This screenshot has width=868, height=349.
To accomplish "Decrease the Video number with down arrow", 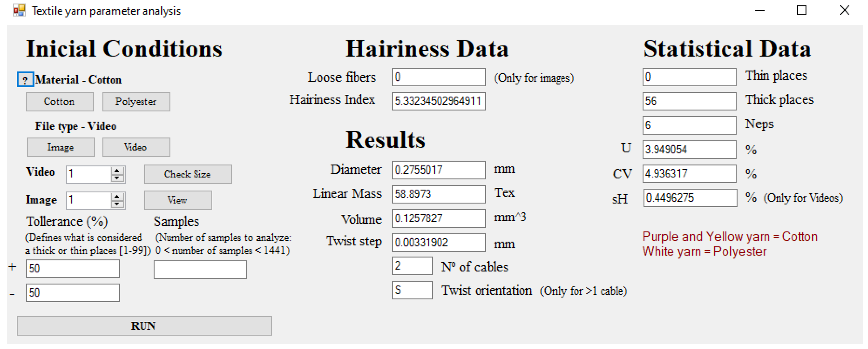I will (117, 178).
